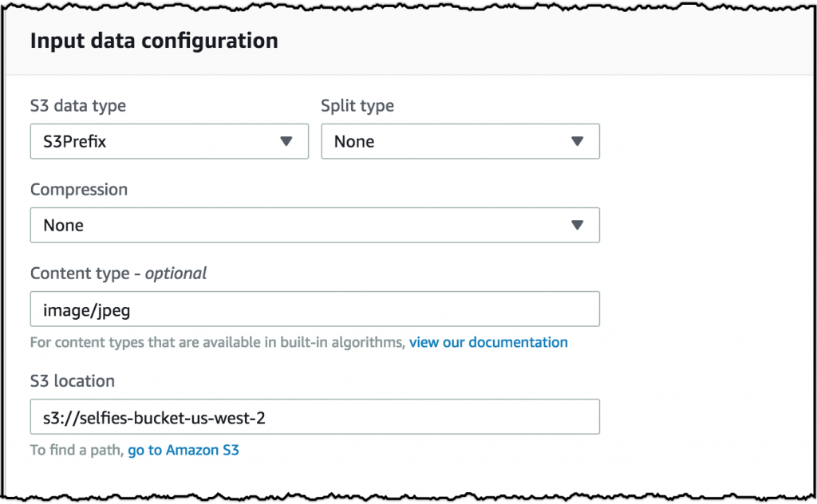Click the s3://selfies-bucket-us-west-2 path text
The height and width of the screenshot is (504, 817).
pos(153,416)
